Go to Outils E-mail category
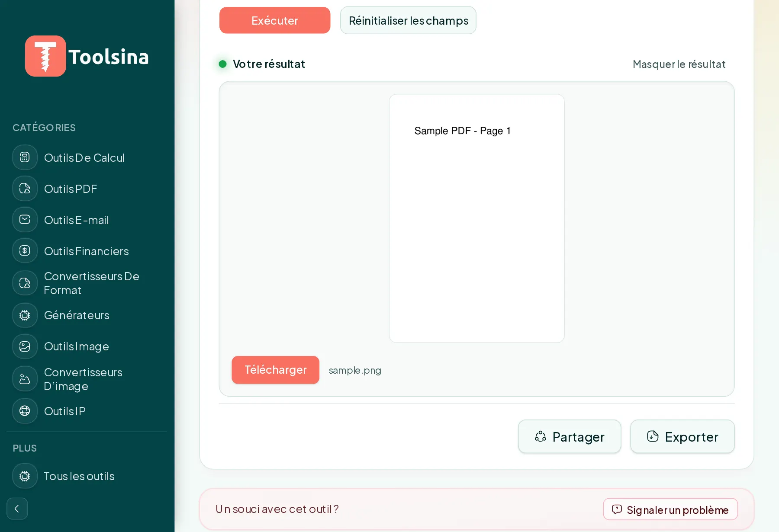 coord(77,220)
